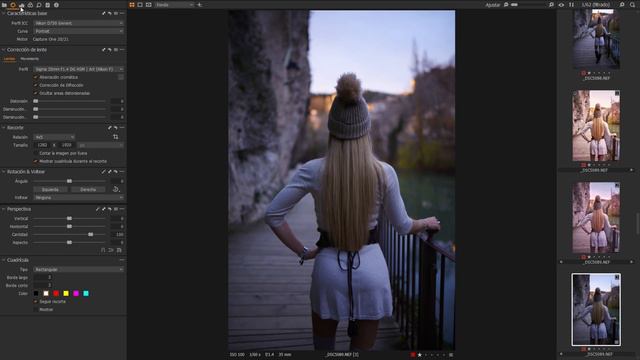Open the lens Perfil dropdown
The height and width of the screenshot is (360, 640).
(x=78, y=69)
